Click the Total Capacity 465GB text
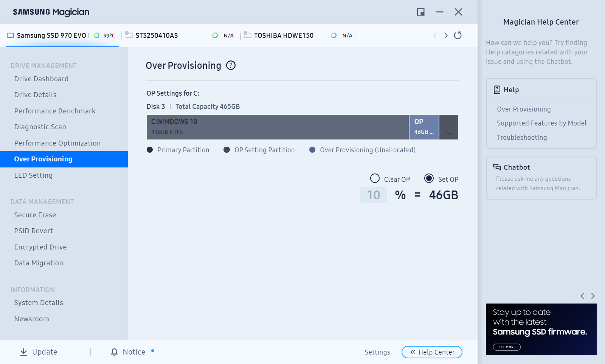 point(208,107)
